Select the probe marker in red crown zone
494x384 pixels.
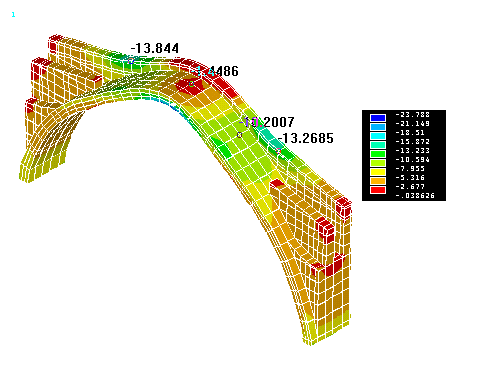[191, 84]
